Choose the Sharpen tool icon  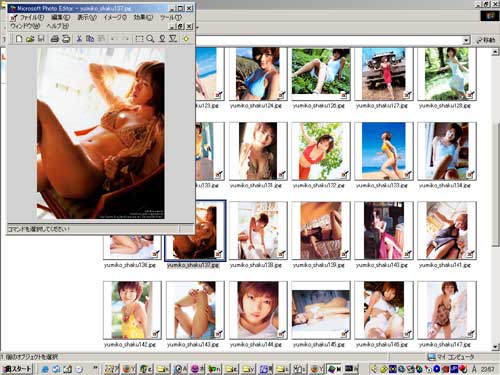click(x=173, y=39)
